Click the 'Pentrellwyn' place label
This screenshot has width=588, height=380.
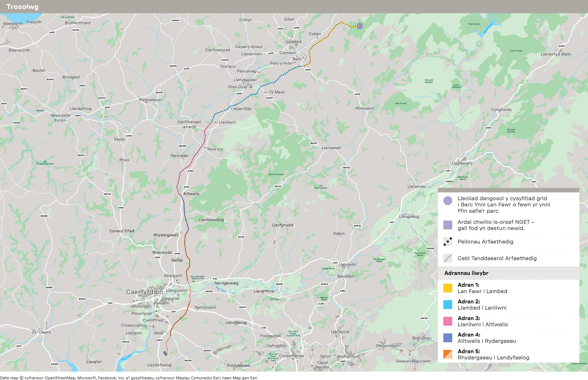pyautogui.click(x=150, y=100)
